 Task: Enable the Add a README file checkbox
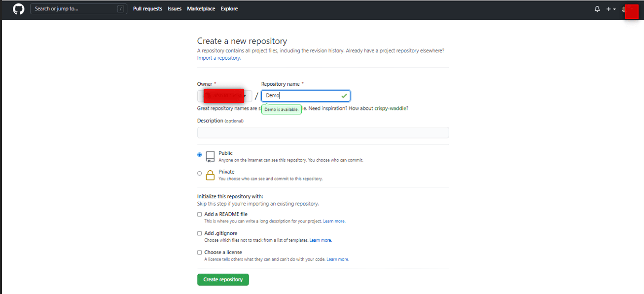[x=199, y=214]
